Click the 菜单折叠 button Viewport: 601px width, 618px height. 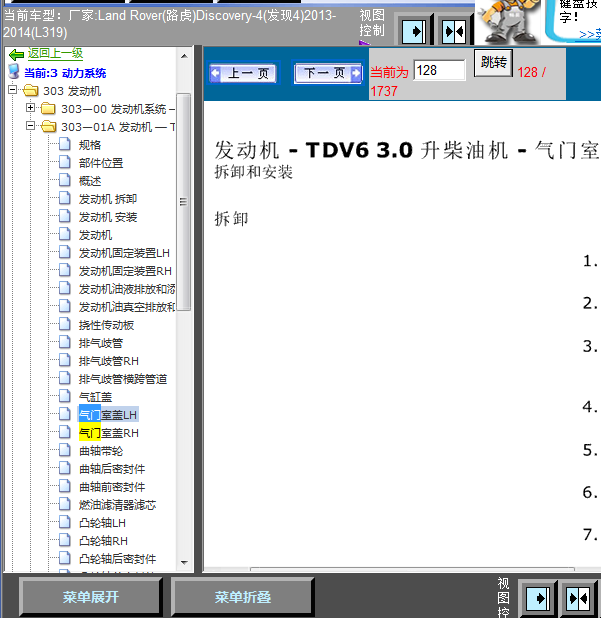click(243, 597)
